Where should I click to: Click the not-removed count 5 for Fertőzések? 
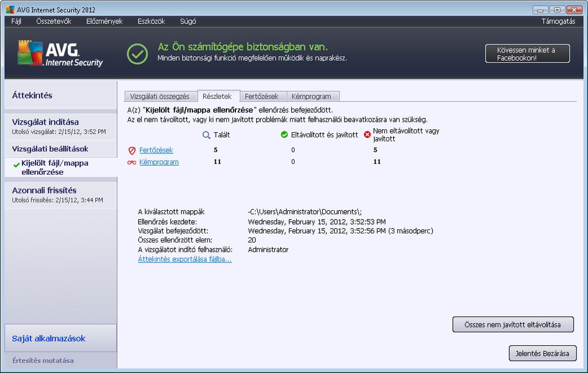tap(376, 150)
